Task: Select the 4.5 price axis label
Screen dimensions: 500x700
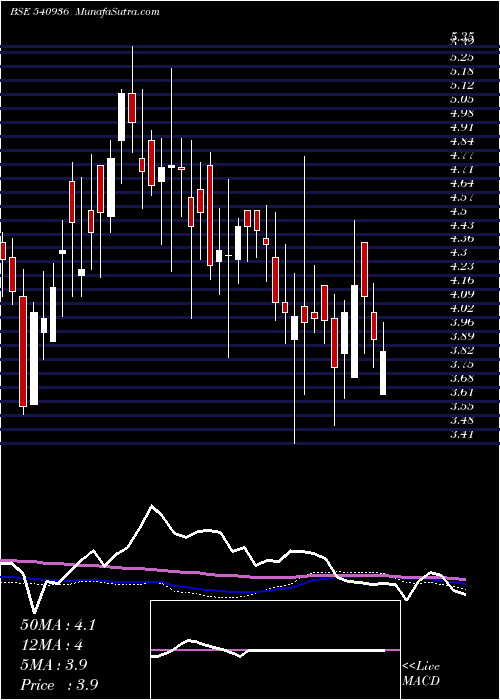Action: click(458, 211)
